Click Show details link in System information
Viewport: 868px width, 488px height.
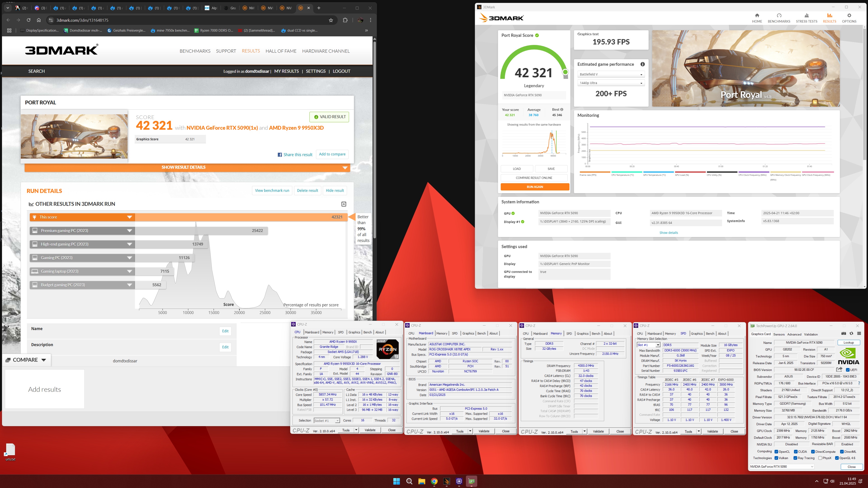click(669, 233)
